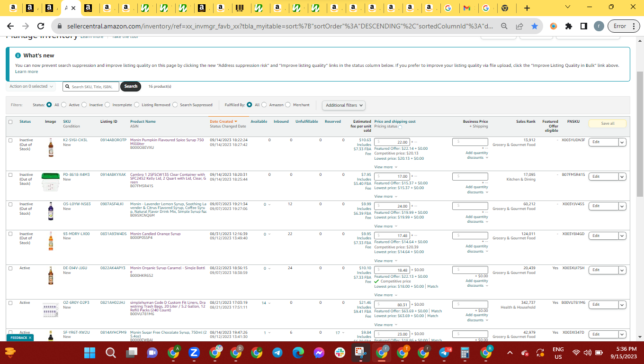Select checkbox for SKU PD-8618-X4M3 row
The height and width of the screenshot is (364, 644).
click(10, 175)
